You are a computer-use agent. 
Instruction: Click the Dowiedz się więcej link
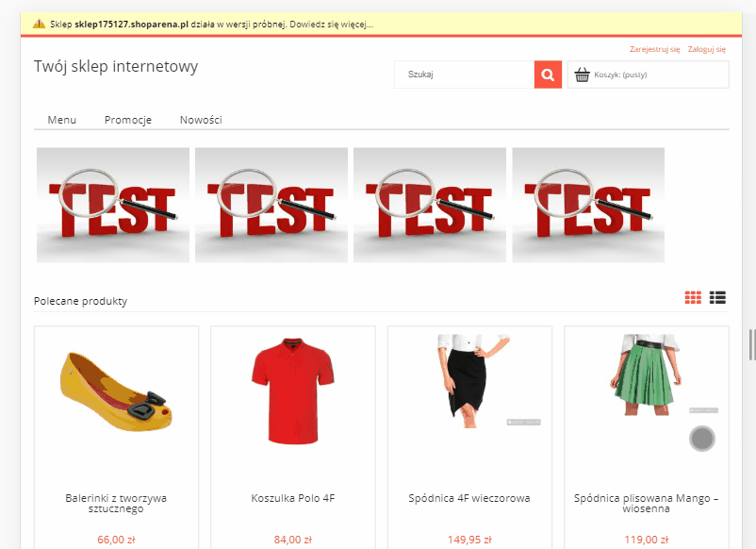click(334, 24)
